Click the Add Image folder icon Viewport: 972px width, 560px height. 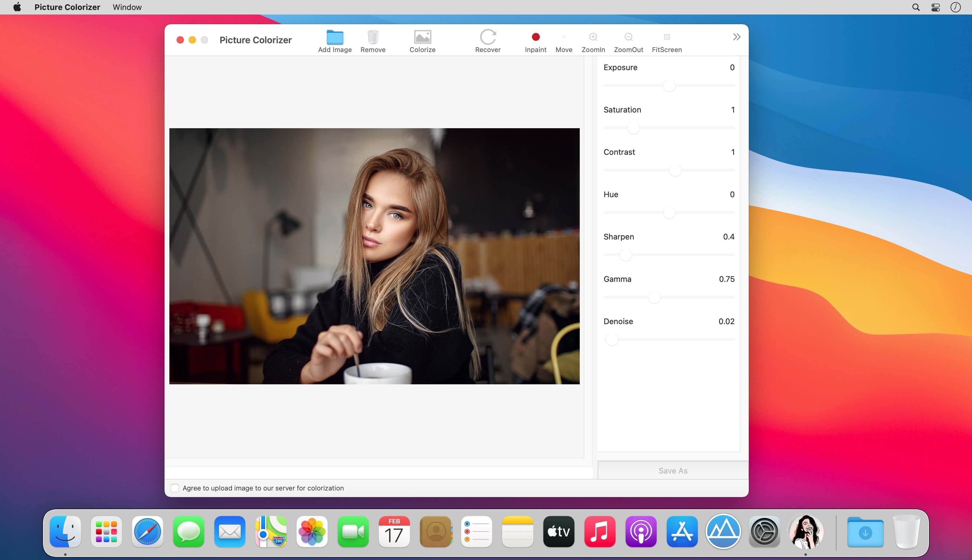335,37
